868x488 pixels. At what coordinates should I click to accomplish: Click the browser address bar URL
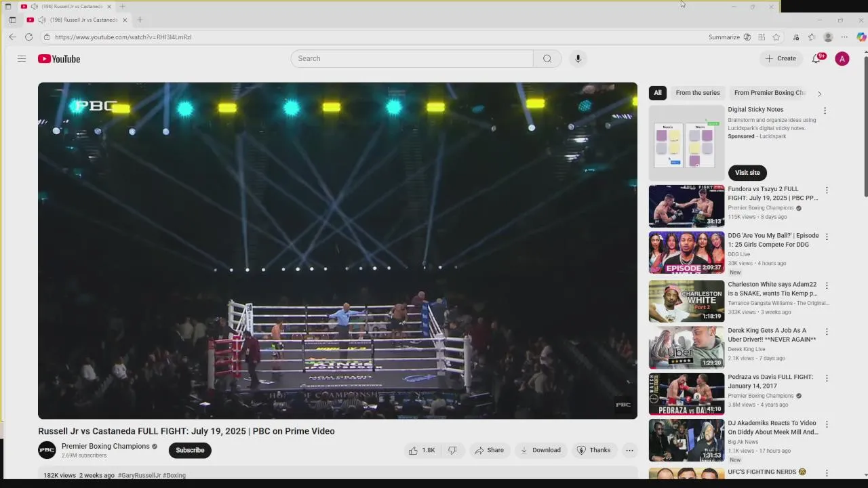(x=123, y=37)
